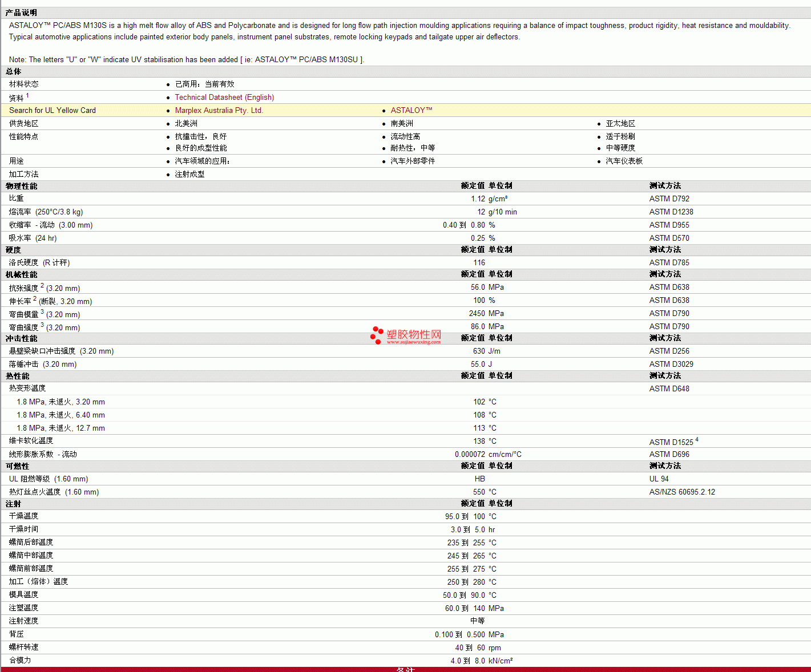Select the 抗撞击性，良好 feature text
This screenshot has height=672, width=811.
click(x=201, y=137)
